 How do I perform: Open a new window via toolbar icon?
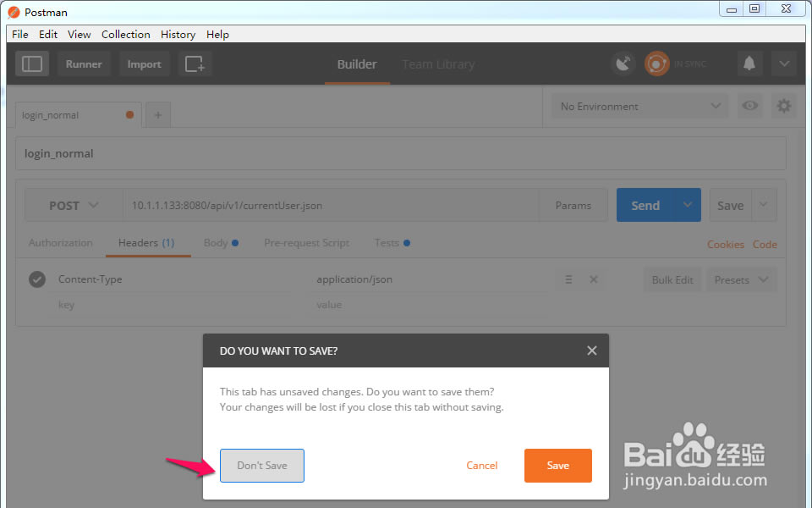[x=195, y=63]
